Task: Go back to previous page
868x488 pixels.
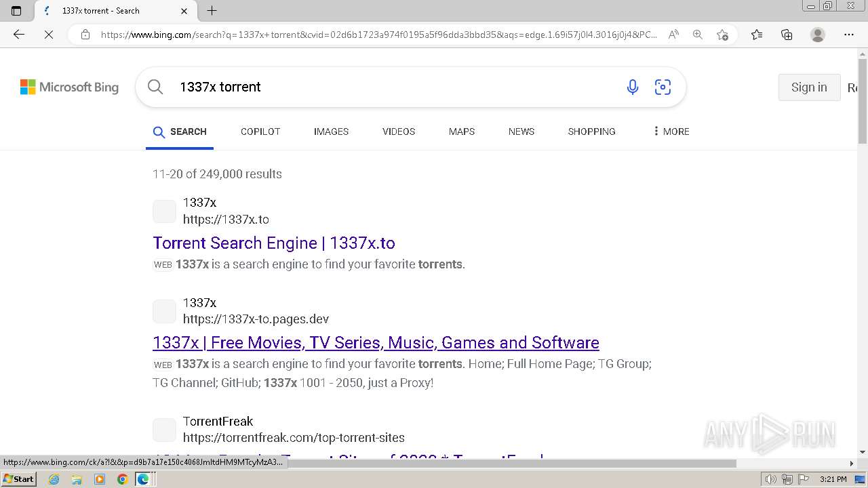Action: 19,35
